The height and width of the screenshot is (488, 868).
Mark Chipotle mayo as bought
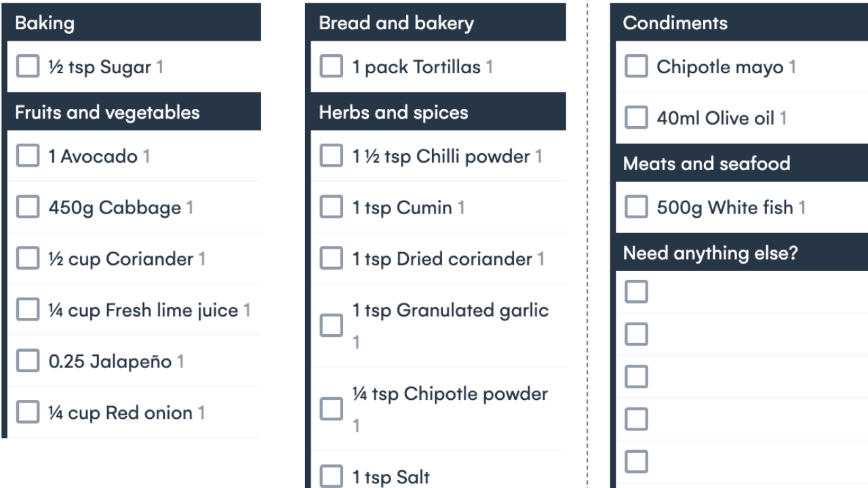tap(636, 66)
